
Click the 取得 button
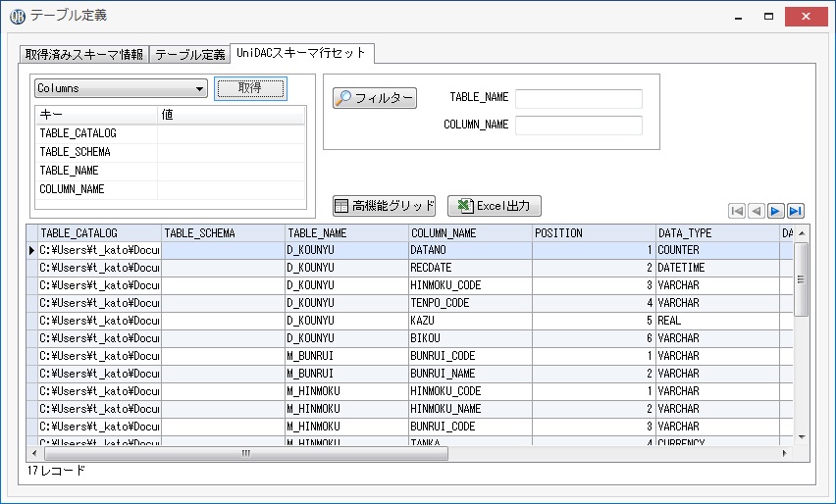click(x=250, y=88)
